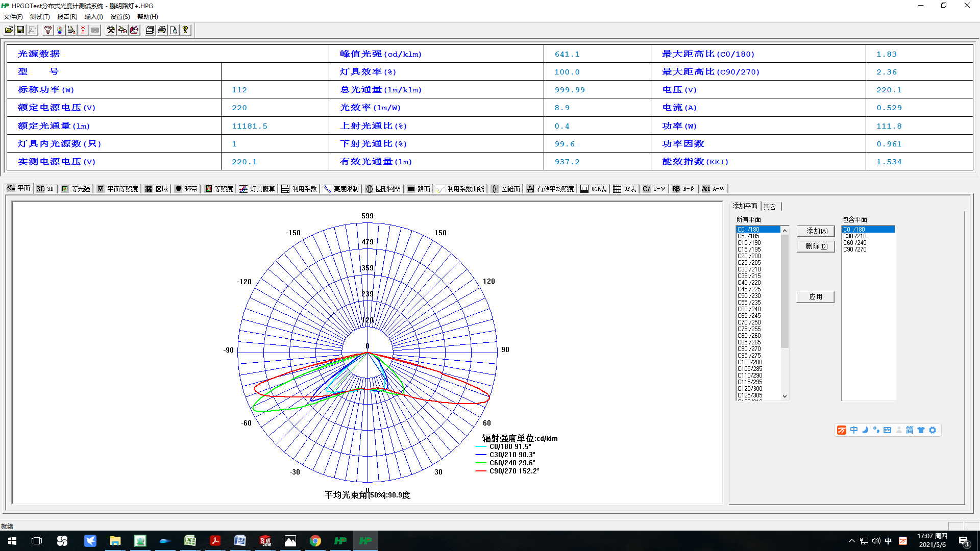
Task: Click the thermometer toolbar icon
Action: coord(60,30)
